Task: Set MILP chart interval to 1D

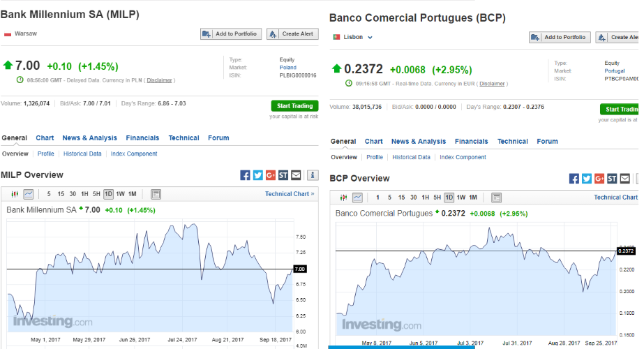Action: (x=108, y=194)
